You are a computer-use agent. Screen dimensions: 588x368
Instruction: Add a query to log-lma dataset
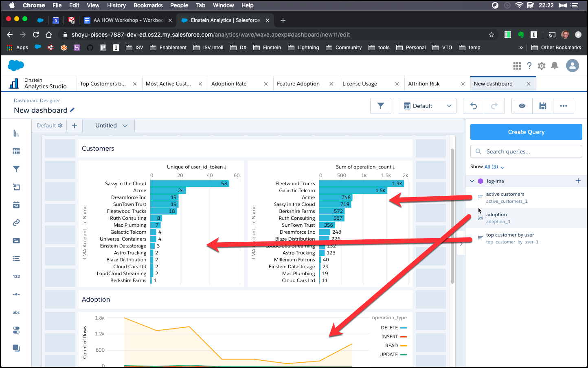tap(578, 181)
